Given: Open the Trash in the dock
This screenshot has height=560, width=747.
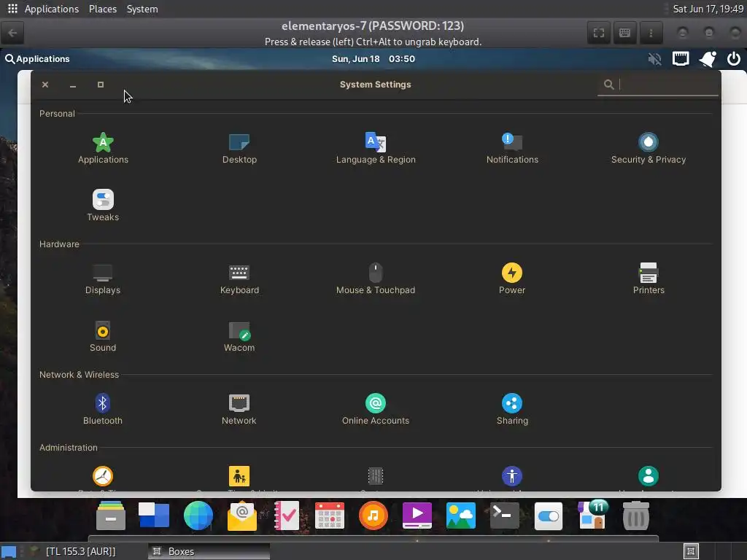Looking at the screenshot, I should 636,516.
